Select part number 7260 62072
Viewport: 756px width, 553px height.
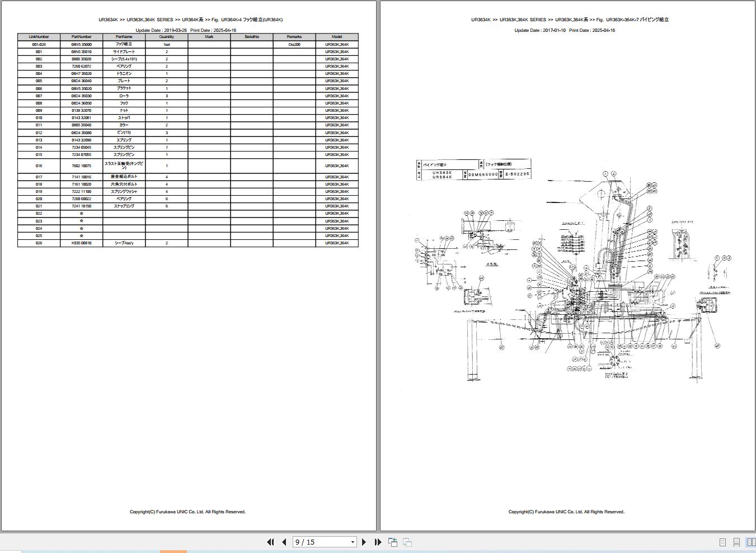81,66
